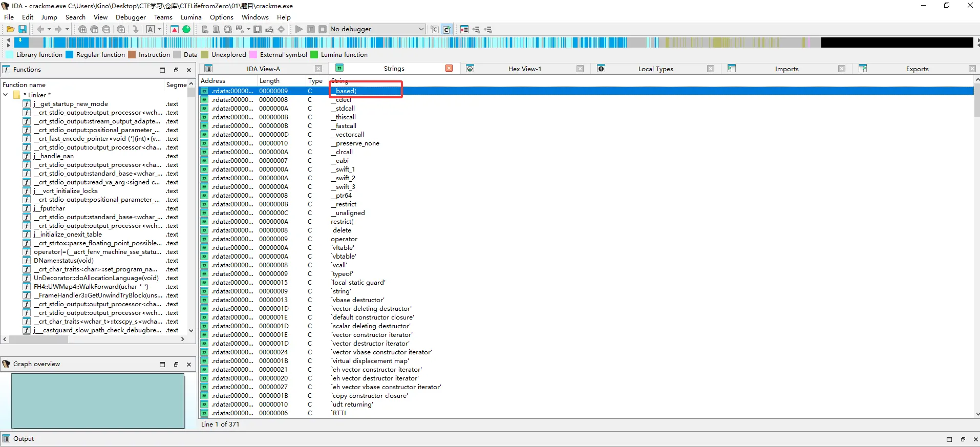Click the Functions list horizontal scrollbar
Screen dimensions: 980x447
pos(95,339)
